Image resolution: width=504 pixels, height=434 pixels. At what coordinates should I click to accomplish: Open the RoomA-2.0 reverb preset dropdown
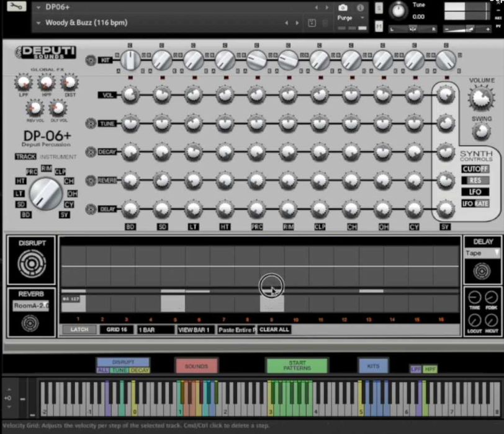click(30, 306)
